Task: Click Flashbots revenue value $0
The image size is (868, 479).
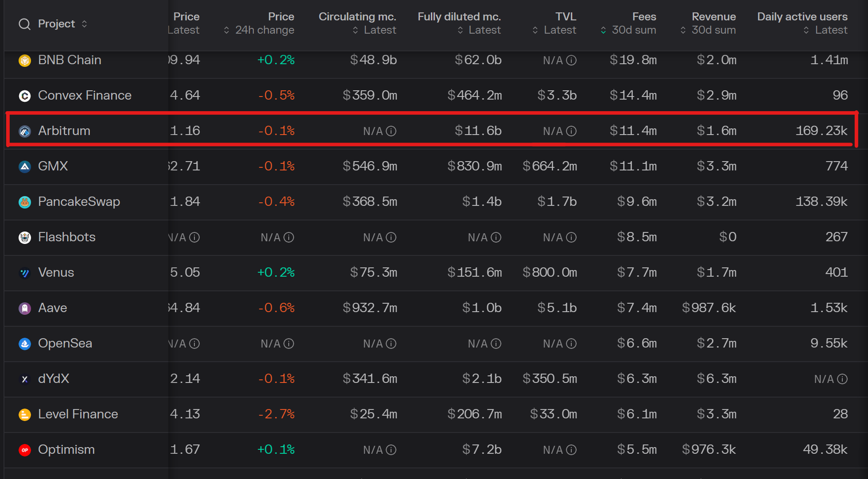Action: 728,237
